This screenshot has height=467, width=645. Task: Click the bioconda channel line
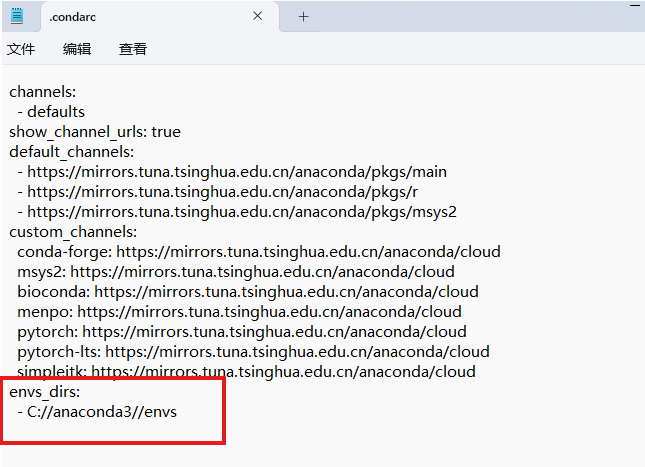click(x=248, y=292)
